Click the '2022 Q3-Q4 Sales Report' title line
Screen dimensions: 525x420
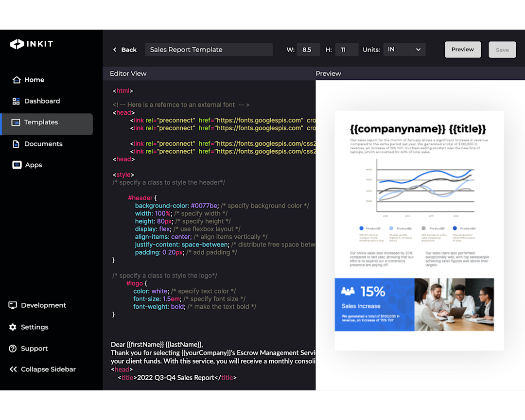click(x=177, y=377)
